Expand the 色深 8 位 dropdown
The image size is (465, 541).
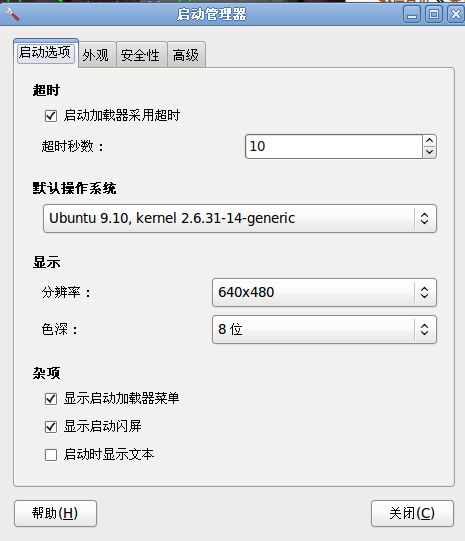pos(324,329)
